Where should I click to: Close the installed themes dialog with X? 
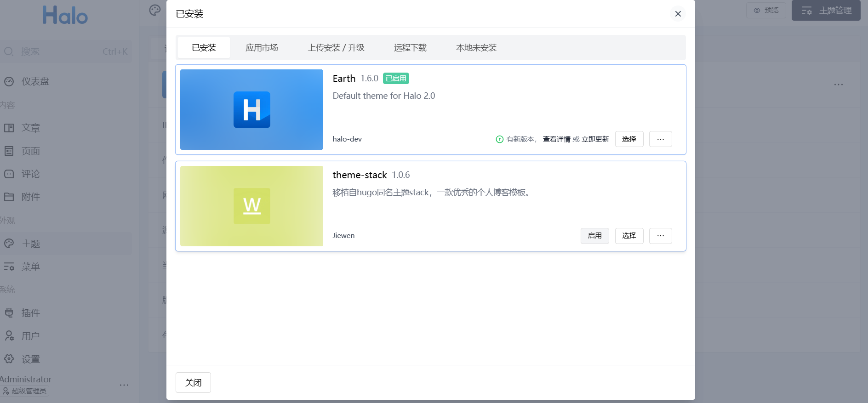[678, 14]
